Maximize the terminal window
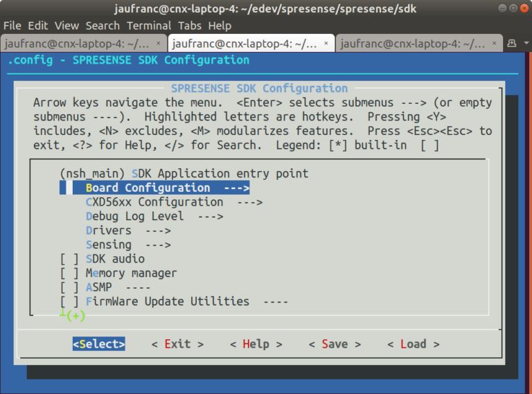 point(513,8)
